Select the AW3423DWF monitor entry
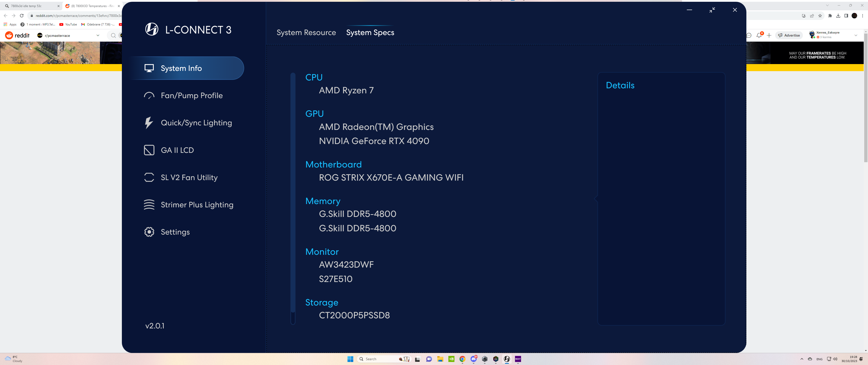This screenshot has width=868, height=365. point(346,264)
